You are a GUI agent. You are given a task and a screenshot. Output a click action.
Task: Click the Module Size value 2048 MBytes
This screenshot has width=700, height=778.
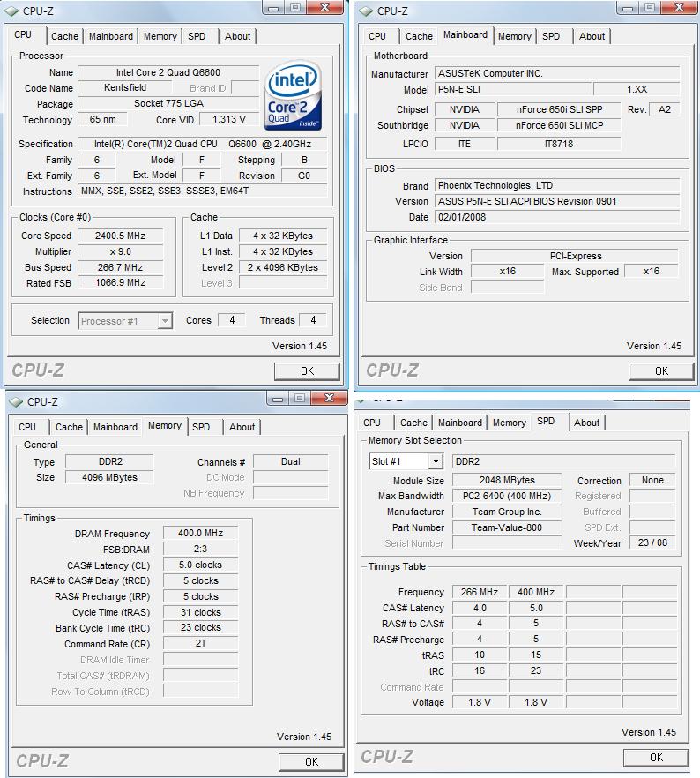click(x=507, y=480)
